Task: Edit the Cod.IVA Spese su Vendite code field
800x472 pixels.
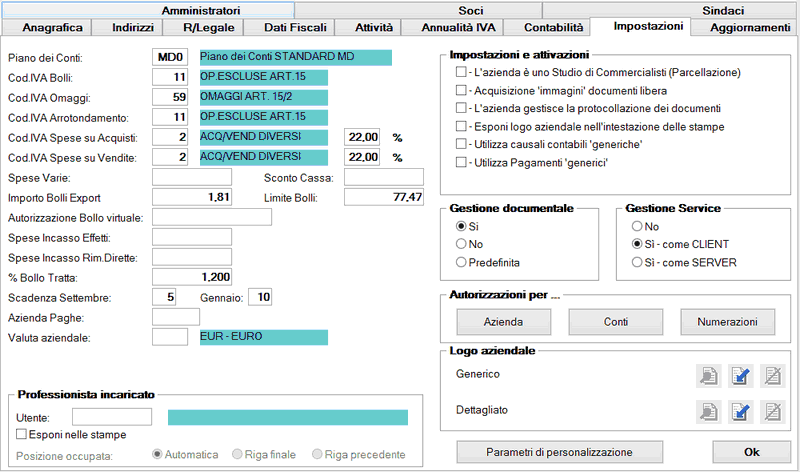Action: 170,157
